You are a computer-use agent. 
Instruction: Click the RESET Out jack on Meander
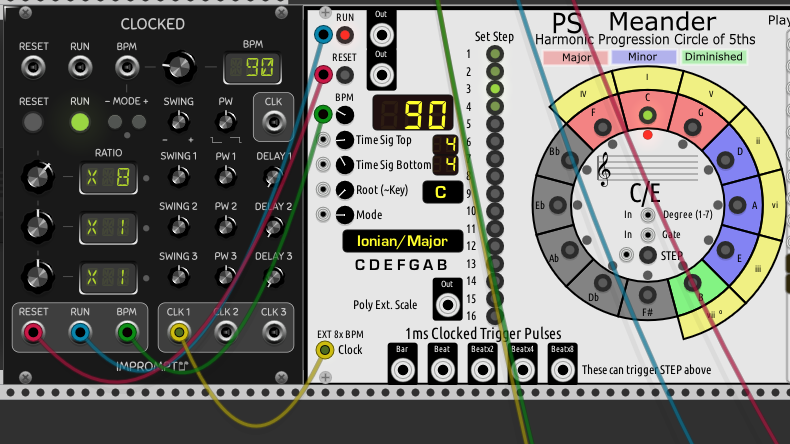(x=381, y=75)
